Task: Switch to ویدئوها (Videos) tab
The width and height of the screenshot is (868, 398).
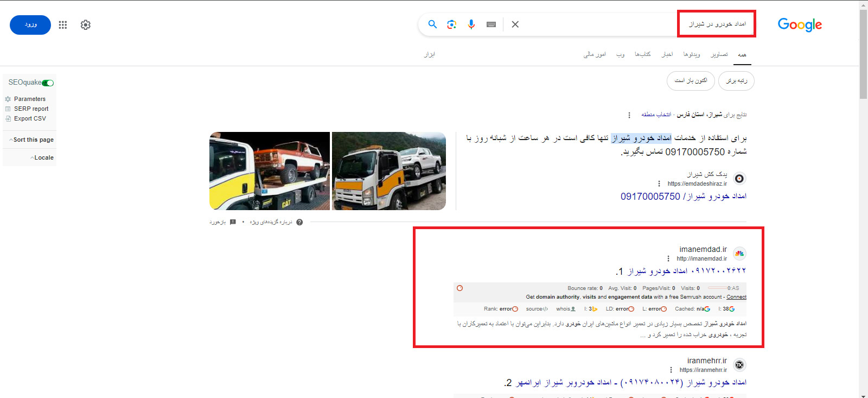Action: click(x=692, y=54)
